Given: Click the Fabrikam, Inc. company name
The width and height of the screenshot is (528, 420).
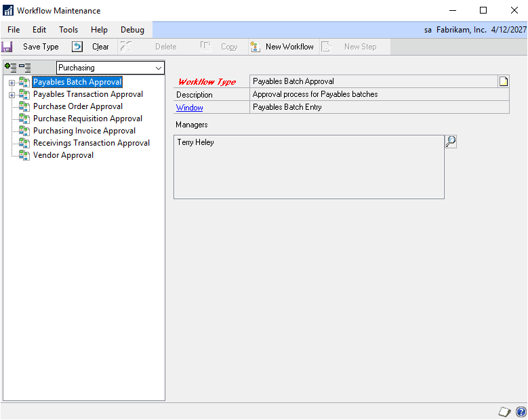Looking at the screenshot, I should click(x=462, y=30).
